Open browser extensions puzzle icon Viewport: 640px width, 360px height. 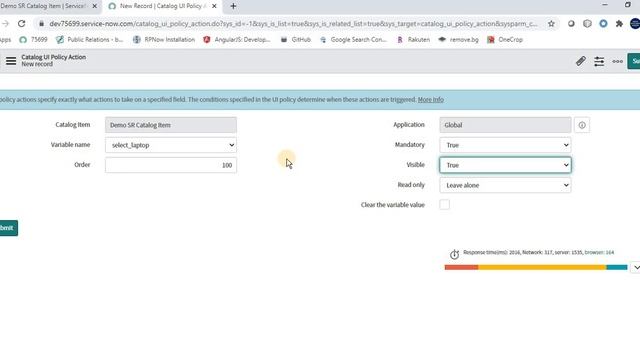coord(619,24)
